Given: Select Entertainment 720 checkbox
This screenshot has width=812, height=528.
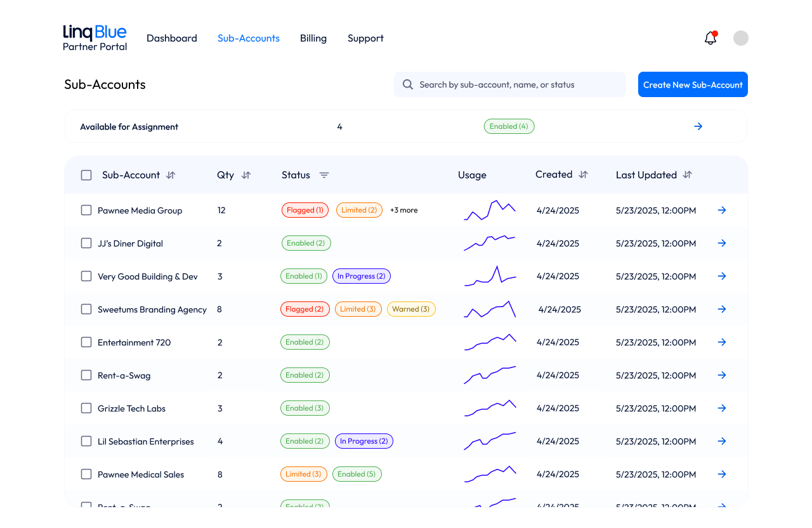Looking at the screenshot, I should point(86,342).
